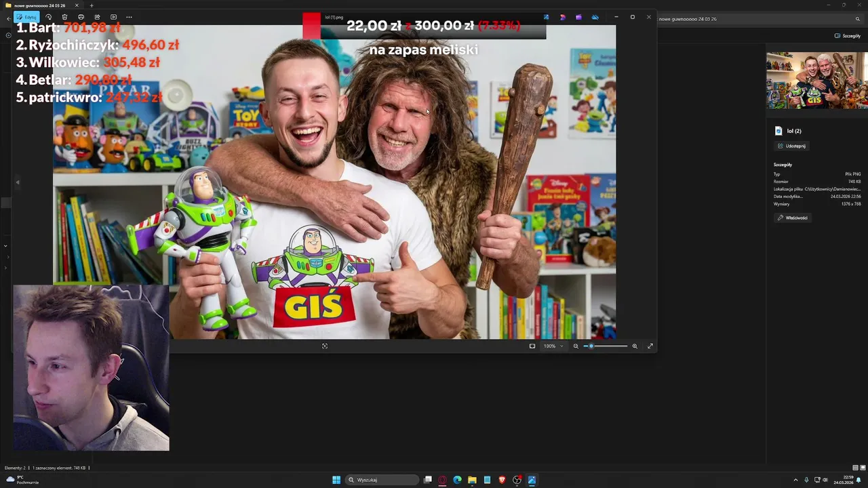Click the microphone tray icon

pos(806,480)
